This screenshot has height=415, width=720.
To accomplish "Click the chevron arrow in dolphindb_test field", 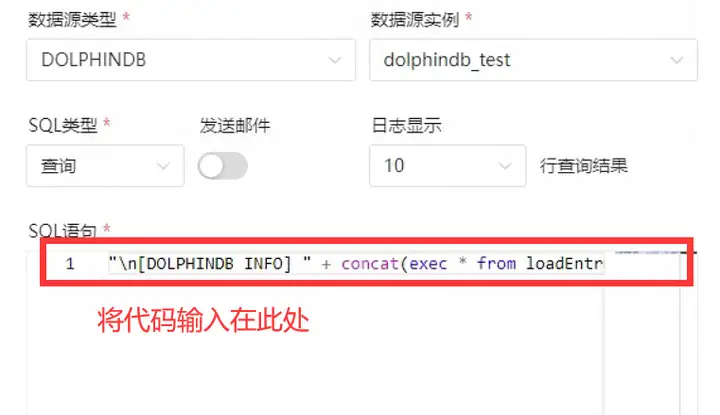I will point(676,60).
